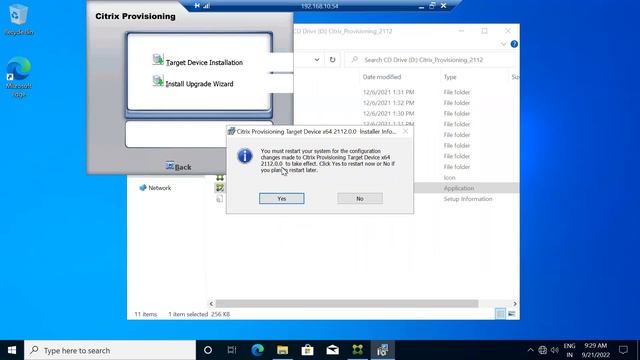
Task: Open Install Upgrade Wizard option
Action: pyautogui.click(x=199, y=84)
